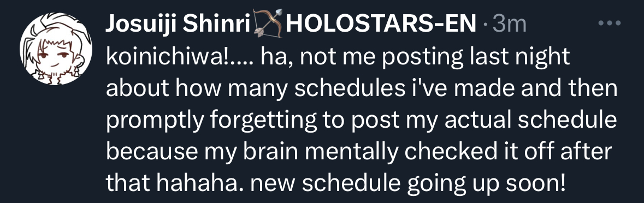
Task: Click the words "actual schedule"
Action: point(530,121)
